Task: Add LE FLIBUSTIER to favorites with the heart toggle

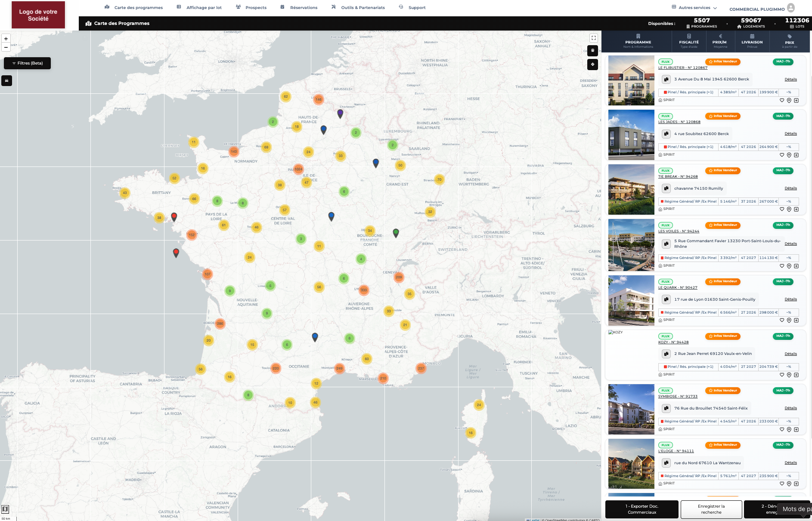Action: (x=781, y=100)
